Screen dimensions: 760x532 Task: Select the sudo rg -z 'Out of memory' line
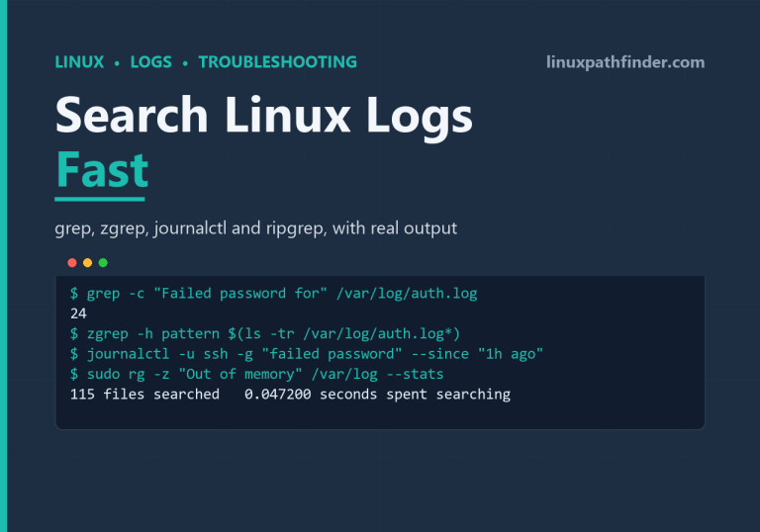pos(257,374)
